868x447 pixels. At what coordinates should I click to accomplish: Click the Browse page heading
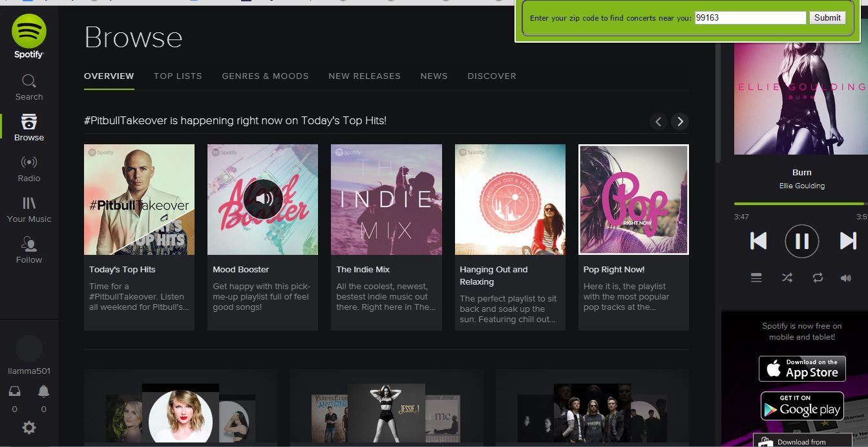(x=133, y=38)
